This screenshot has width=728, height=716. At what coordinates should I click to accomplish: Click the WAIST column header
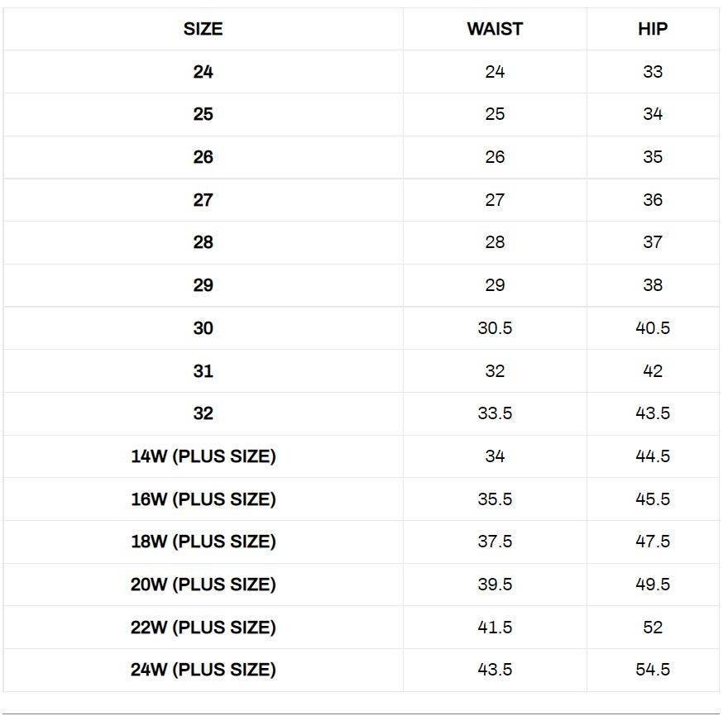click(x=495, y=29)
